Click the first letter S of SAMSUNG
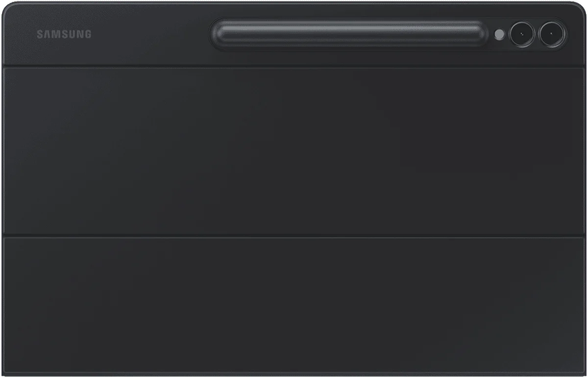This screenshot has height=378, width=588. [40, 34]
